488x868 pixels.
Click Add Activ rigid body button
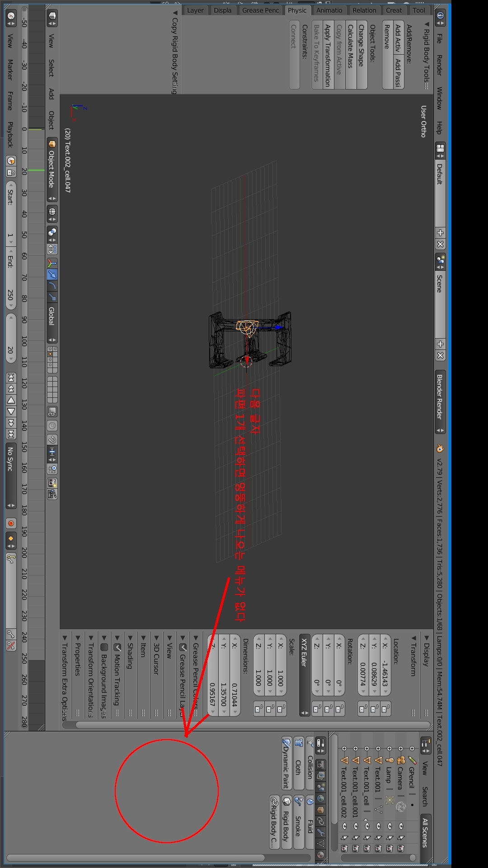tap(398, 37)
